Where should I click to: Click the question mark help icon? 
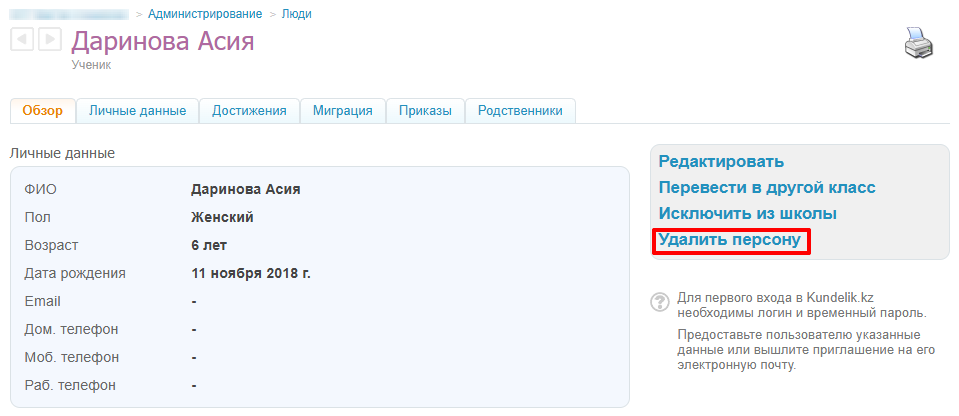tap(660, 302)
